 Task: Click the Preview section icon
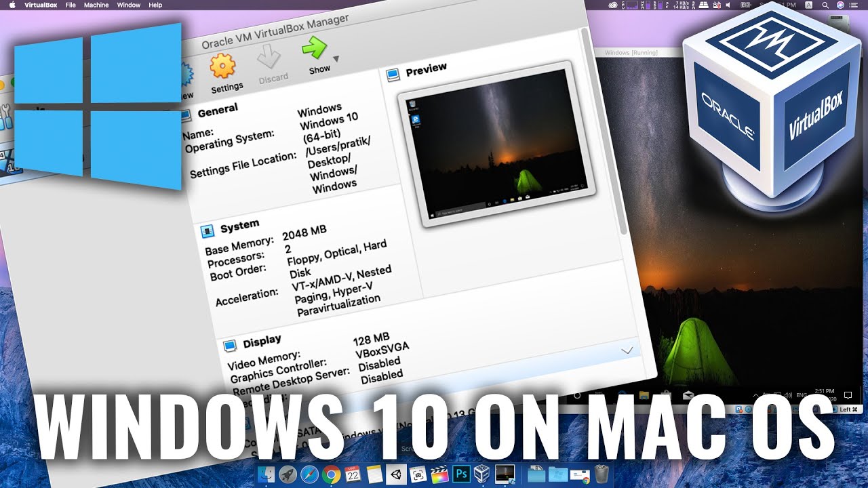pyautogui.click(x=393, y=75)
